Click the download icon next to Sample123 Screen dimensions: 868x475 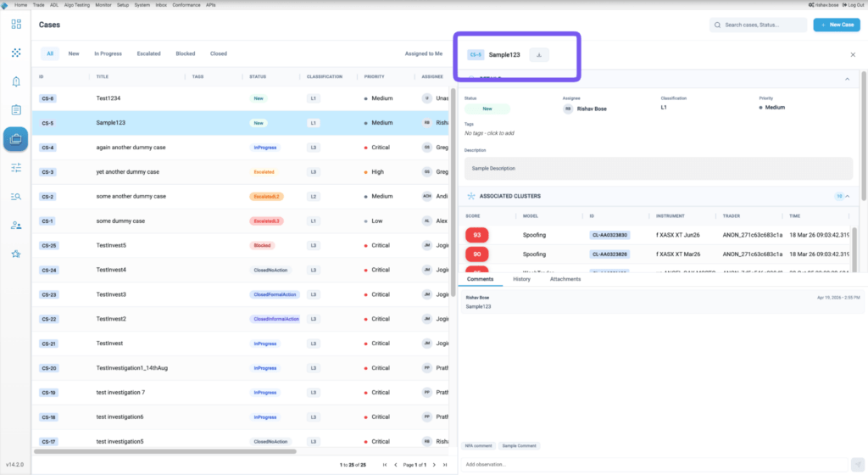pos(538,55)
